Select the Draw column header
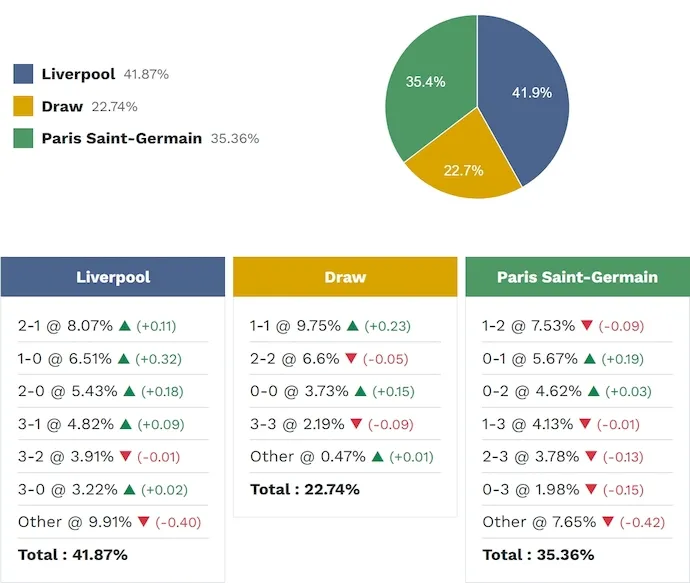The height and width of the screenshot is (583, 690). coord(345,277)
